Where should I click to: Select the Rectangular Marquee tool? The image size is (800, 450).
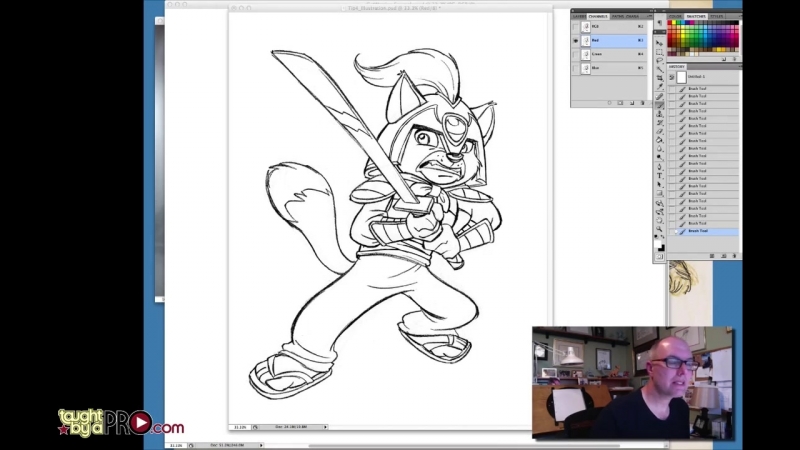pos(659,52)
